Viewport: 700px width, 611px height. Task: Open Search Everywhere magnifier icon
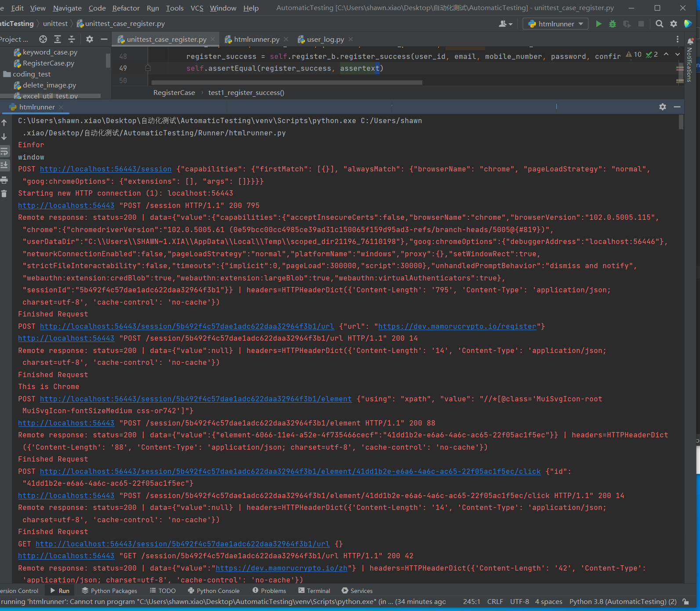point(659,24)
